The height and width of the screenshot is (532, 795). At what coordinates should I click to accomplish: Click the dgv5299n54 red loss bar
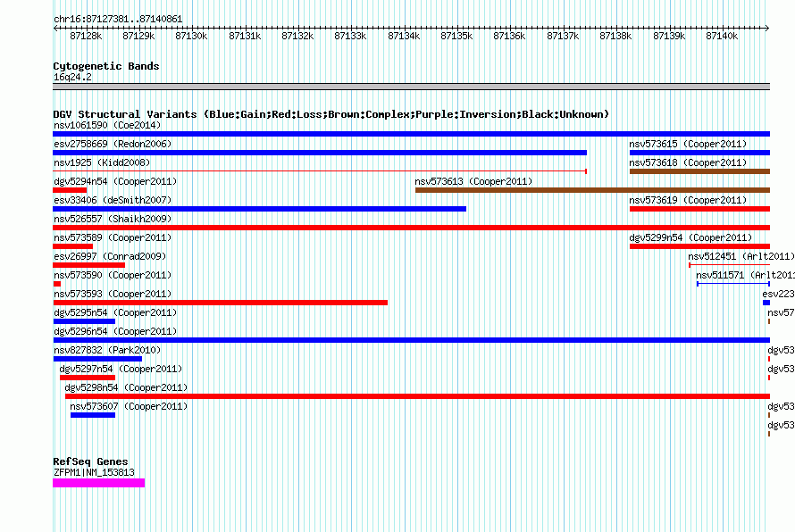[x=699, y=246]
